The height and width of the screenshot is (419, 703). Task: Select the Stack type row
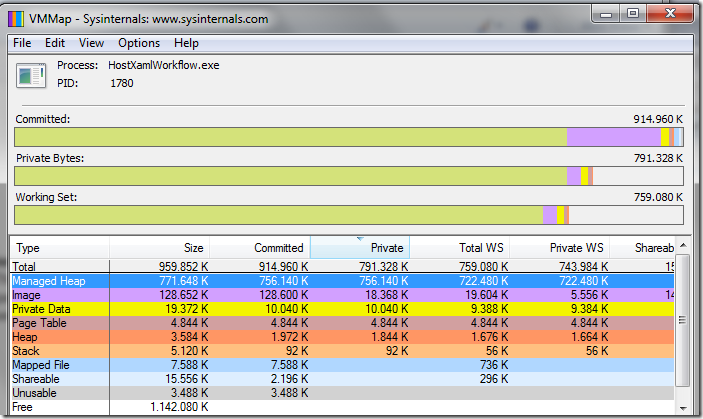(343, 351)
